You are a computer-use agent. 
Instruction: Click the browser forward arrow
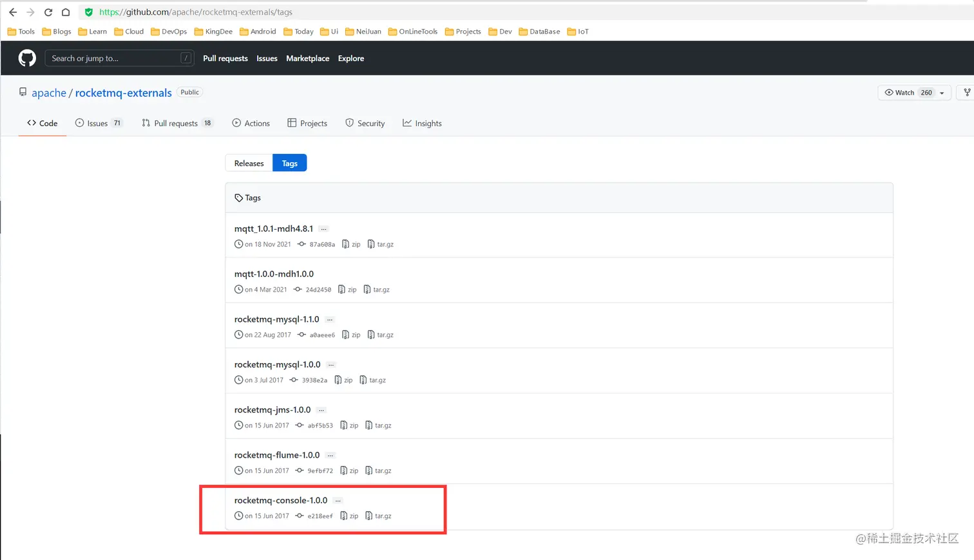point(30,12)
